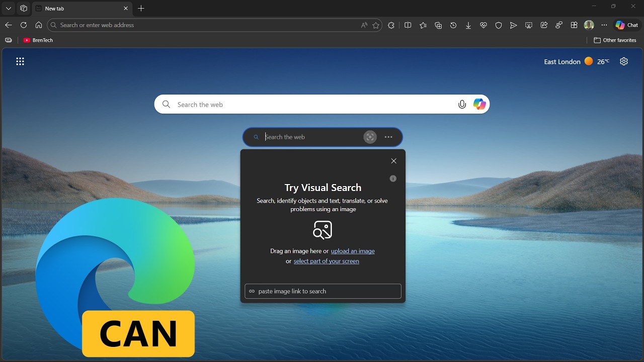Open the tab actions menu chevron

click(9, 9)
